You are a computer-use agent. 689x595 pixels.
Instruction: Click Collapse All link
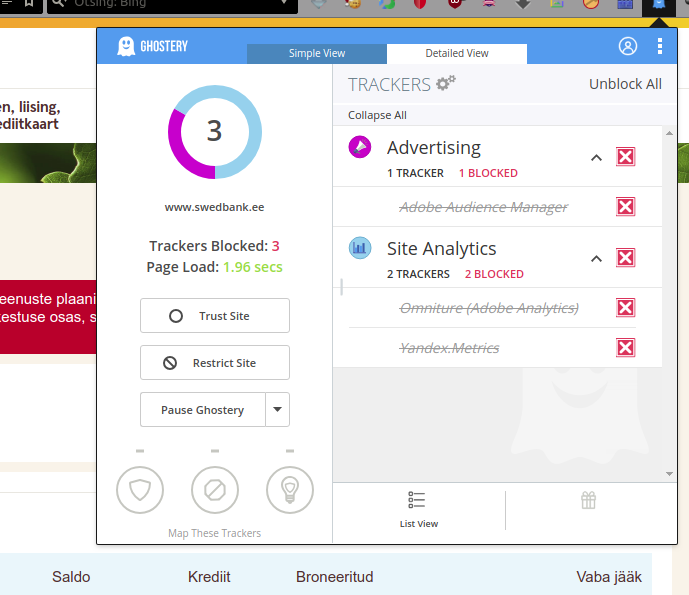[x=377, y=115]
